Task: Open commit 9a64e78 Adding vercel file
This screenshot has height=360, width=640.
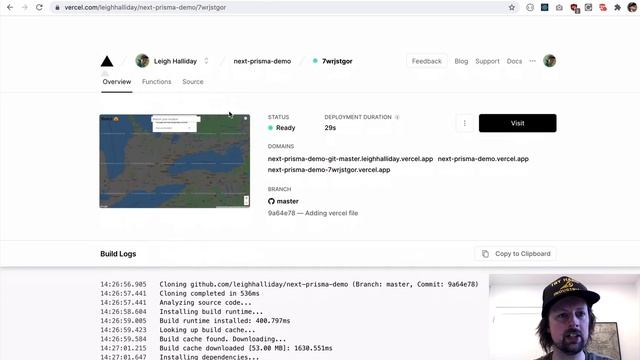Action: (313, 213)
